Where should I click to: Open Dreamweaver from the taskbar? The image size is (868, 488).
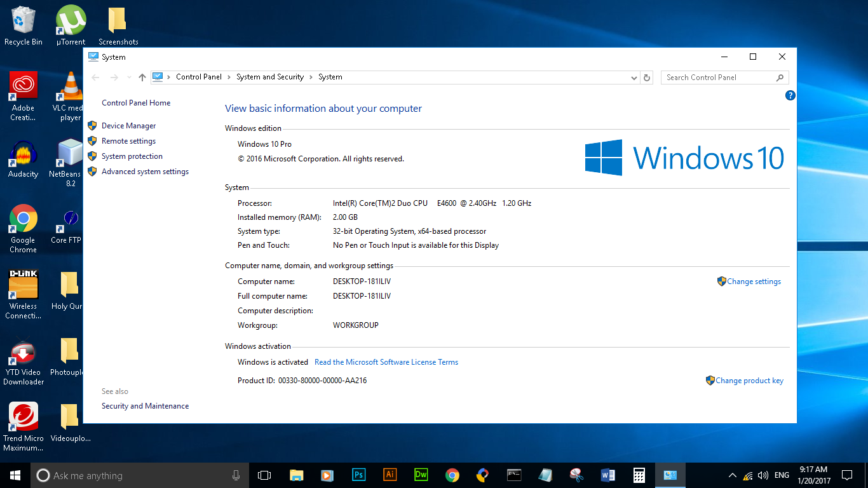coord(421,475)
